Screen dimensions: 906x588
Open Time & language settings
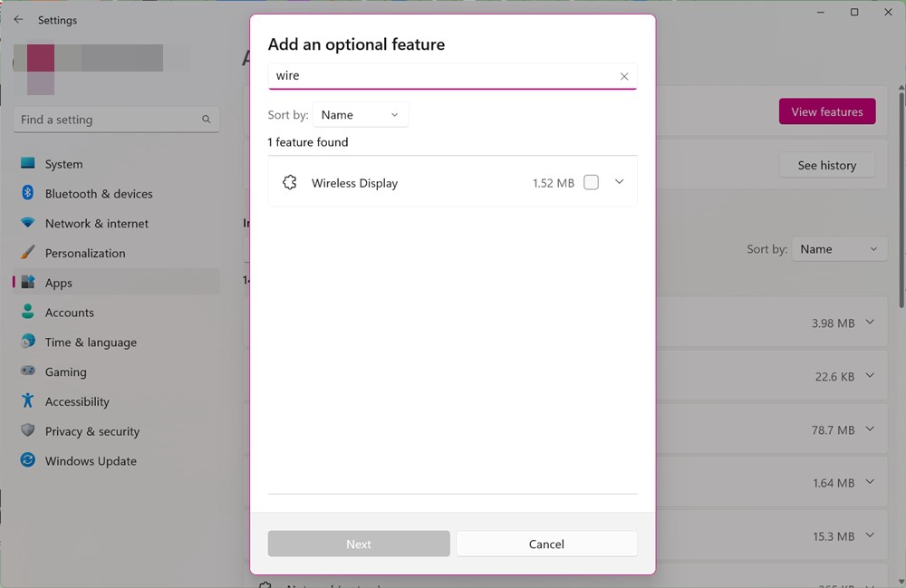tap(90, 342)
